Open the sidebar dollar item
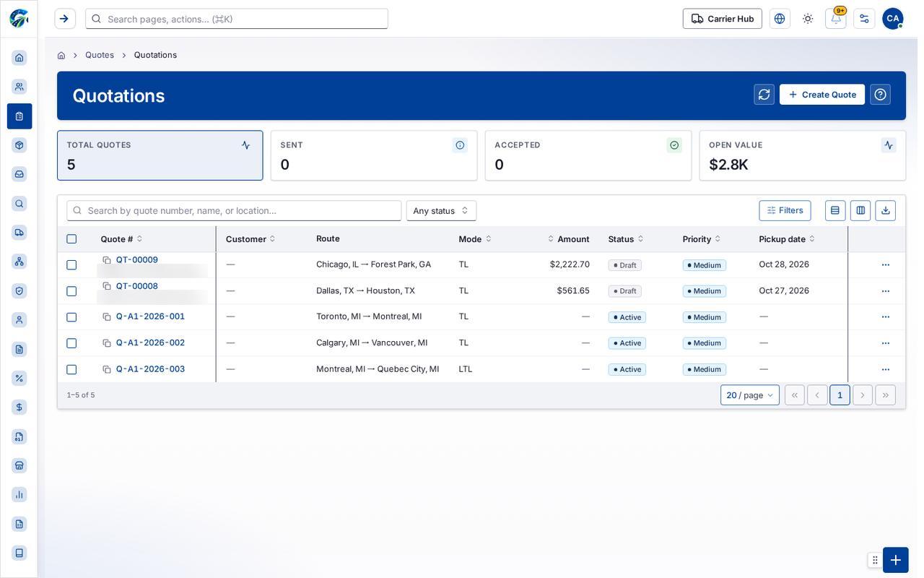This screenshot has width=924, height=578. pyautogui.click(x=19, y=407)
